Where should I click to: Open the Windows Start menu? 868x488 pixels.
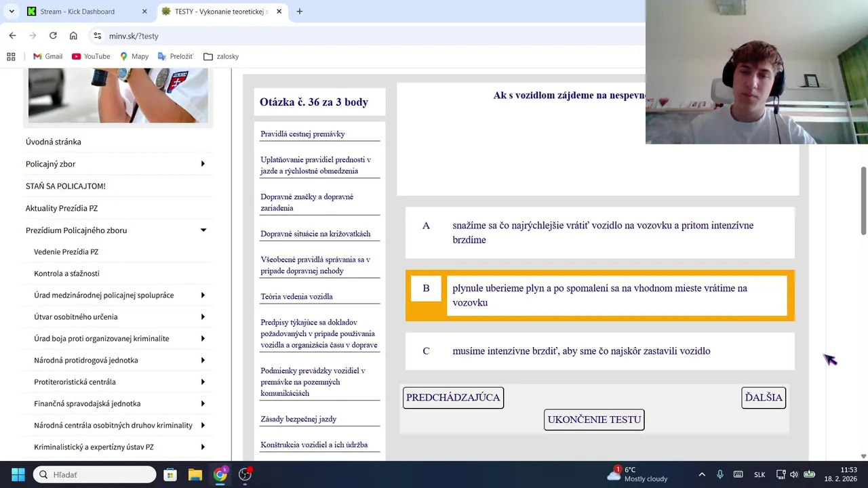pyautogui.click(x=18, y=474)
